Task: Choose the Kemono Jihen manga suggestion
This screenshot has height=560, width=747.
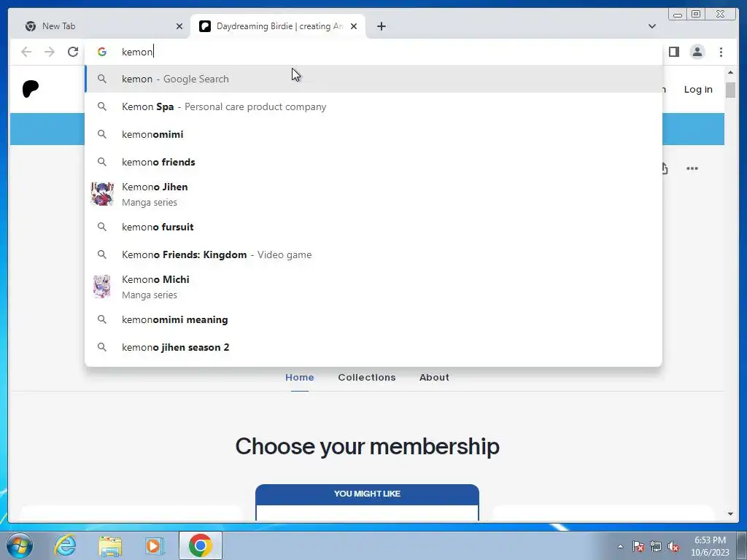Action: pyautogui.click(x=373, y=194)
